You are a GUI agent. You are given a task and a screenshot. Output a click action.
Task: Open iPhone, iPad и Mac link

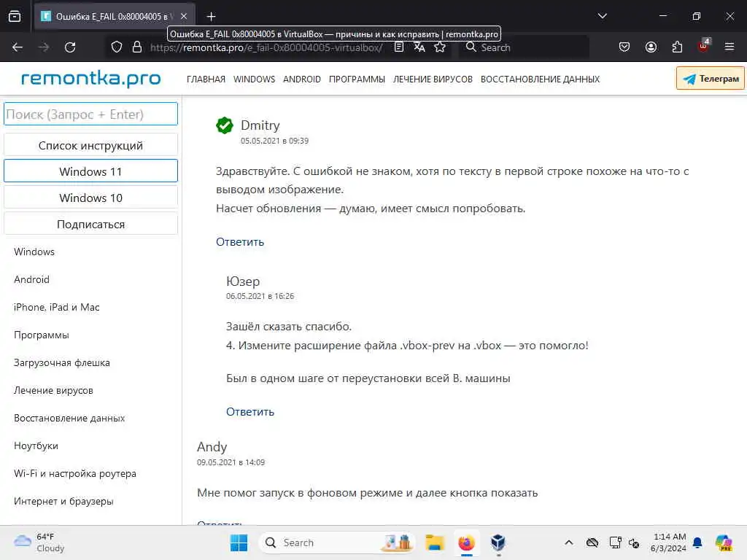(57, 307)
